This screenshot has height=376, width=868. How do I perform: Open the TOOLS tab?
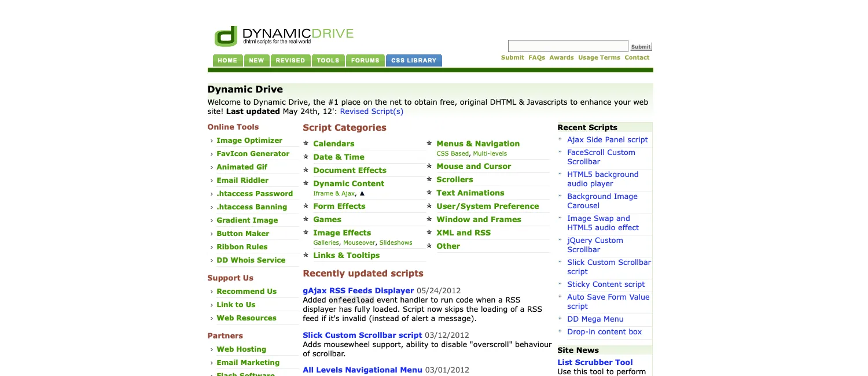click(x=328, y=60)
